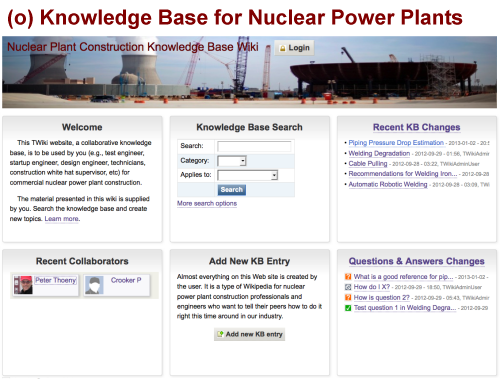
Task: Open Piping Pressure Drop Estimation topic
Action: [x=396, y=143]
